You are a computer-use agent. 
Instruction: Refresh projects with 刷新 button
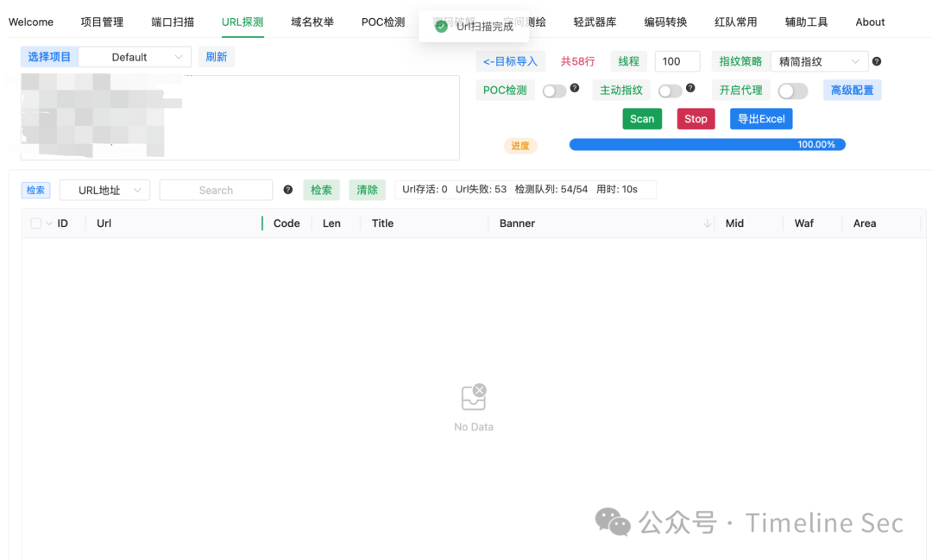pos(217,57)
